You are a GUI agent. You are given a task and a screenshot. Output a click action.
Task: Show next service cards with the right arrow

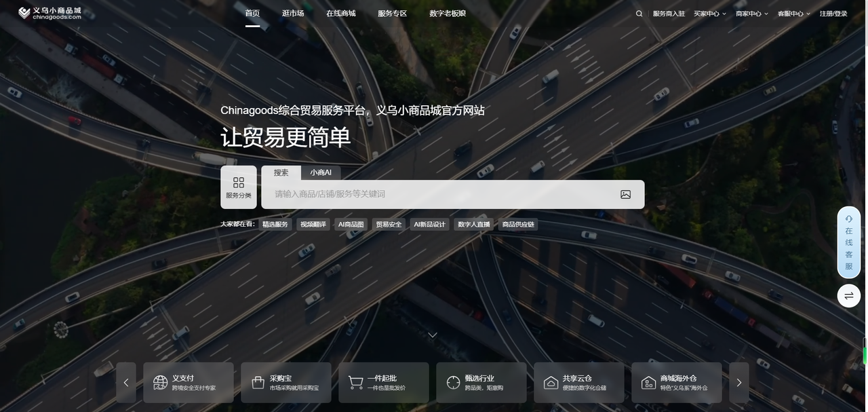click(739, 383)
